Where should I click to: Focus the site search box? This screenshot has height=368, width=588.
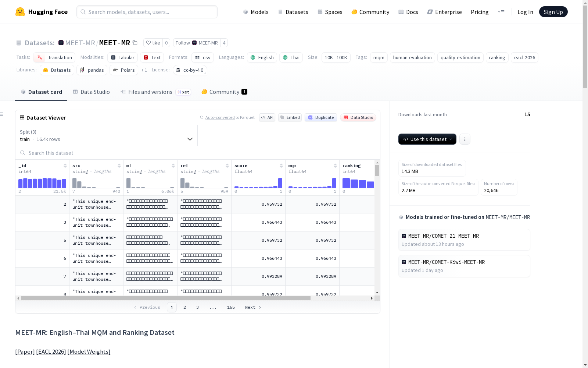click(x=147, y=12)
